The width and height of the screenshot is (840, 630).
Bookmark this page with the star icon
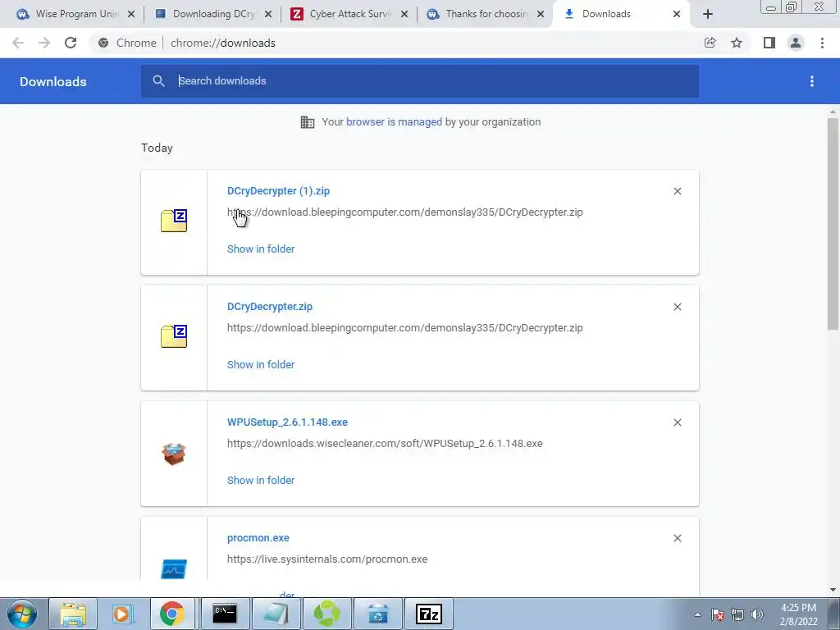737,43
